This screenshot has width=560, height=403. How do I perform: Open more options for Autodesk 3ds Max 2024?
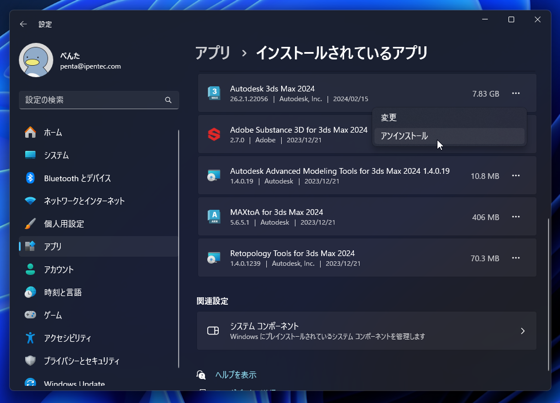tap(516, 93)
